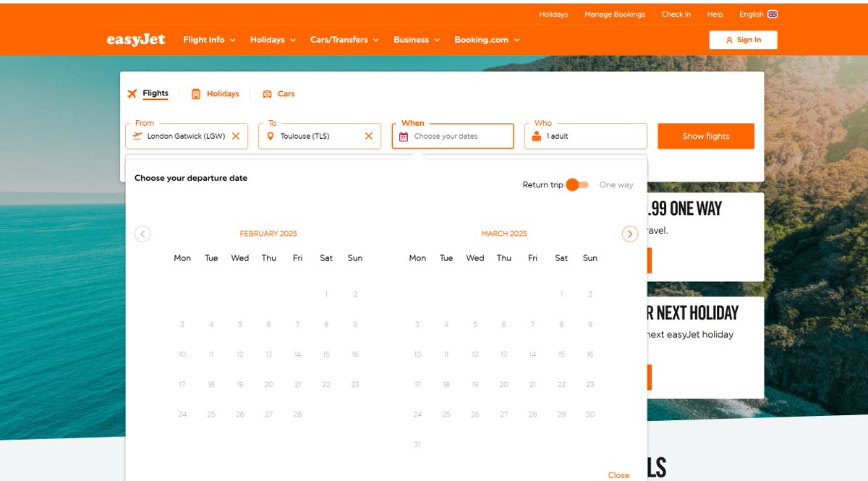
Task: Switch to the Holidays search tab
Action: point(215,93)
